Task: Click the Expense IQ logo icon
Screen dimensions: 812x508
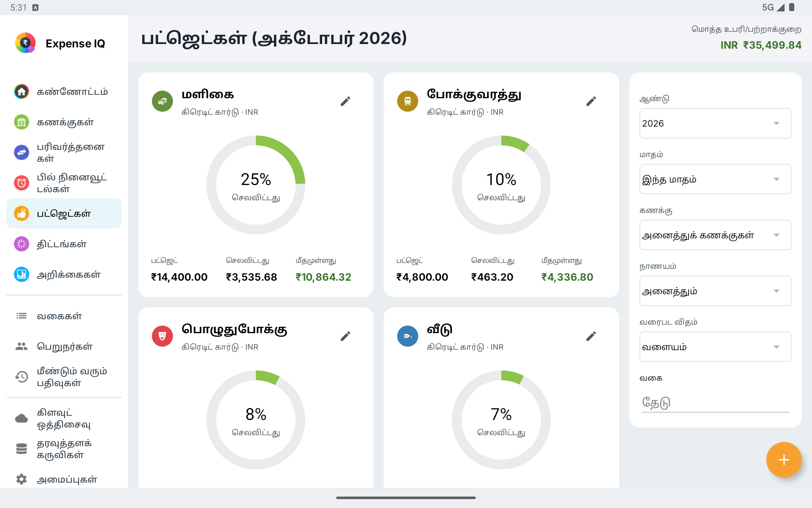Action: click(25, 43)
